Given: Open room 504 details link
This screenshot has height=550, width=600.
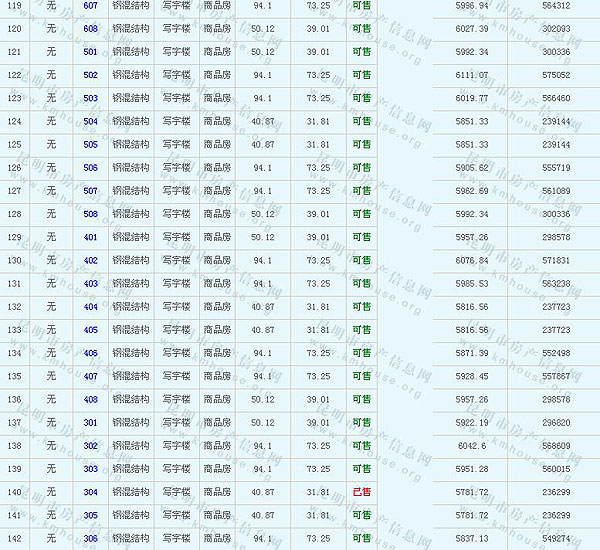Looking at the screenshot, I should pos(90,121).
